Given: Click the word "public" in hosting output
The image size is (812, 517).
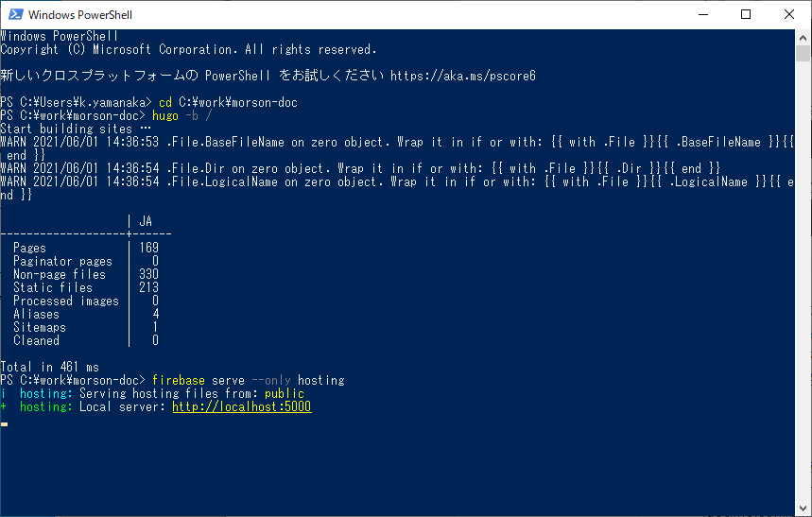Looking at the screenshot, I should coord(285,393).
